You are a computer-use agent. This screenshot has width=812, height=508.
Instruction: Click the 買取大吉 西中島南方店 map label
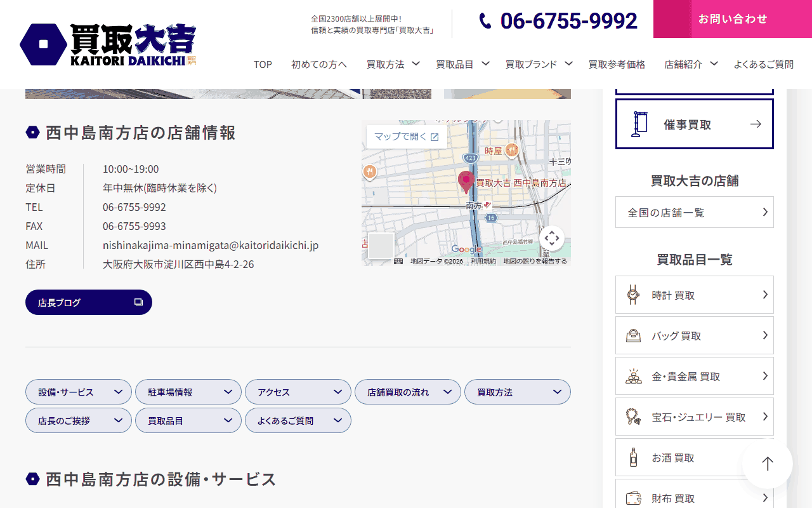(521, 182)
